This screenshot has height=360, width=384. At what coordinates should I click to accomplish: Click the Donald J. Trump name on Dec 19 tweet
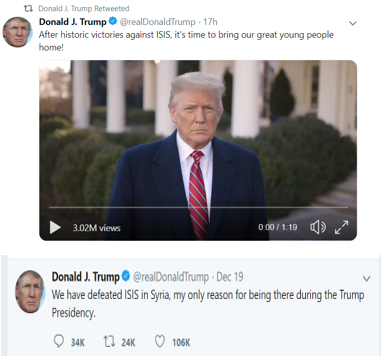pos(86,277)
